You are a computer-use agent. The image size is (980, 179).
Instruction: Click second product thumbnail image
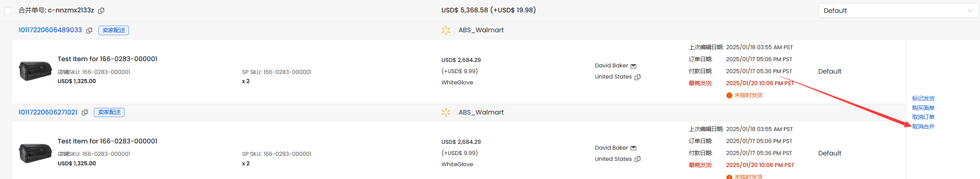click(35, 153)
